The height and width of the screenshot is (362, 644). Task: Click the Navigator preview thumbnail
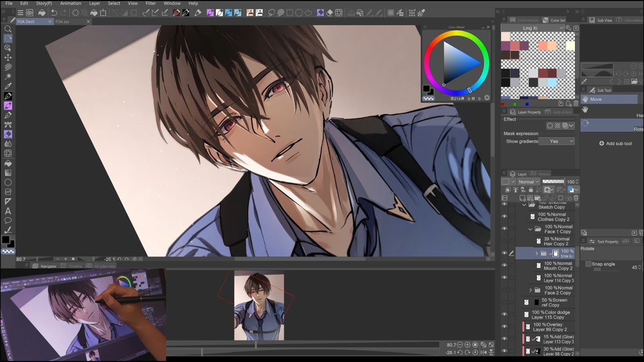tap(259, 307)
